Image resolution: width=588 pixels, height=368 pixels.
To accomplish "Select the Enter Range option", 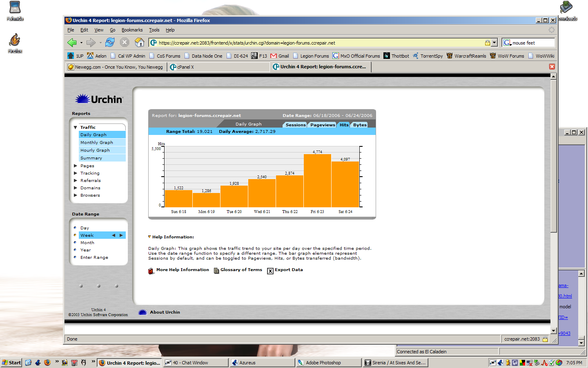I will click(94, 257).
